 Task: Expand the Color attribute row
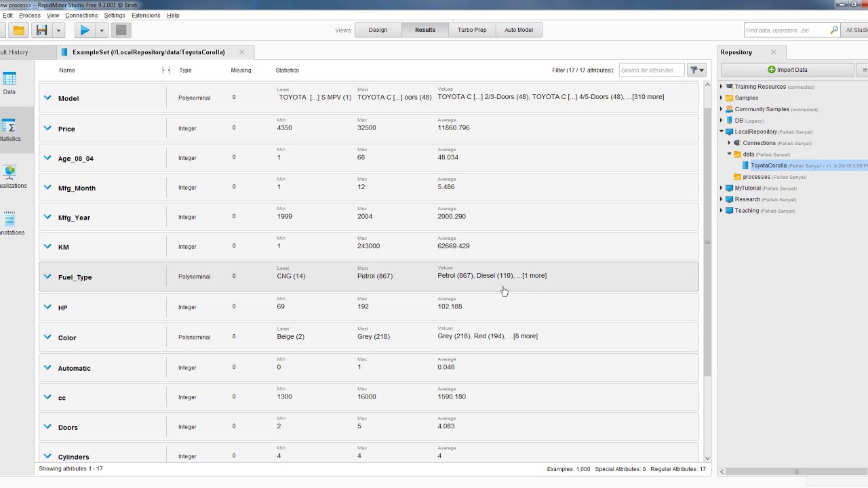point(47,337)
